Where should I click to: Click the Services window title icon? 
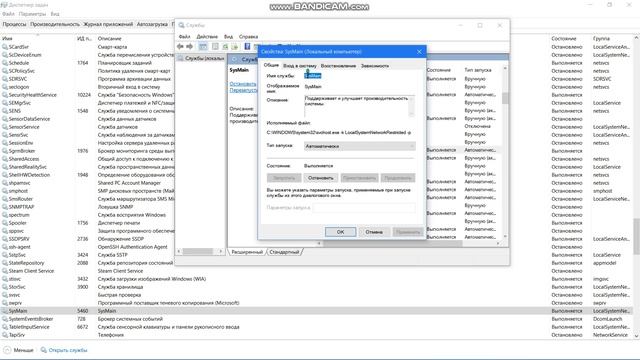coord(181,25)
